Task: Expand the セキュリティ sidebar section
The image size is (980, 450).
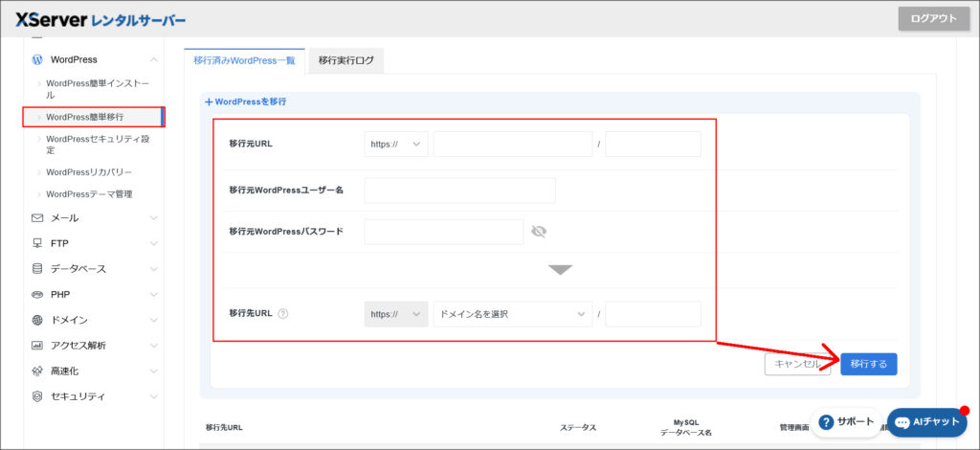Action: pyautogui.click(x=154, y=396)
